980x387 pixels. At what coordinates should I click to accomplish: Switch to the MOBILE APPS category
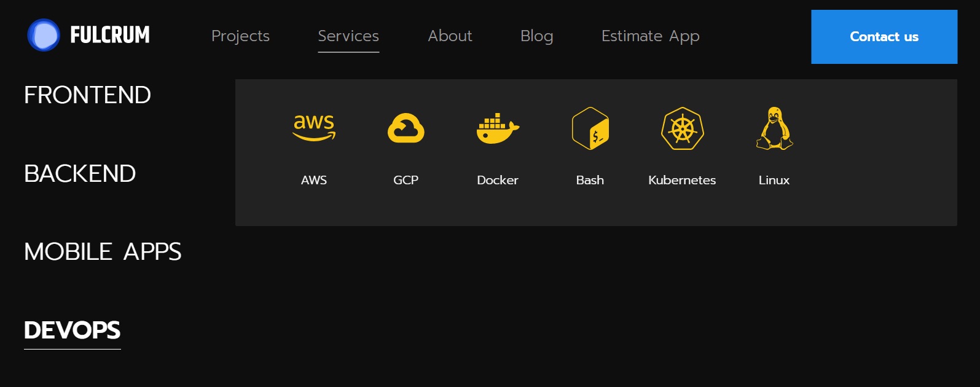tap(103, 252)
